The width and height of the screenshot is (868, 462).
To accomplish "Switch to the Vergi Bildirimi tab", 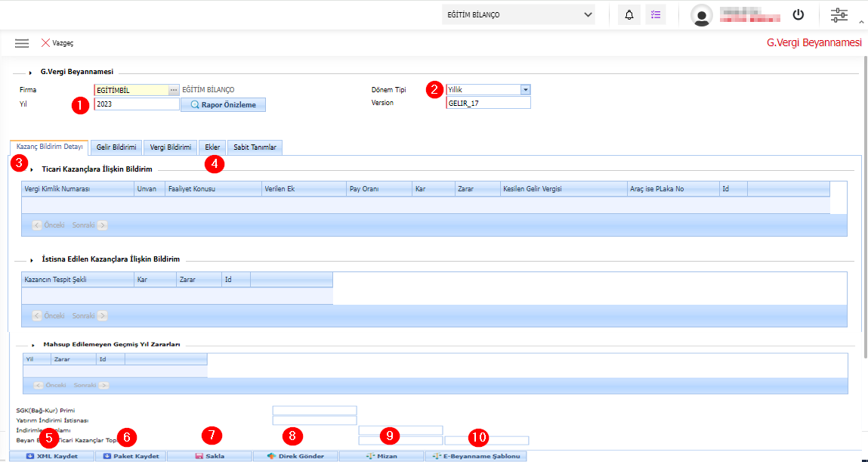I will 171,147.
